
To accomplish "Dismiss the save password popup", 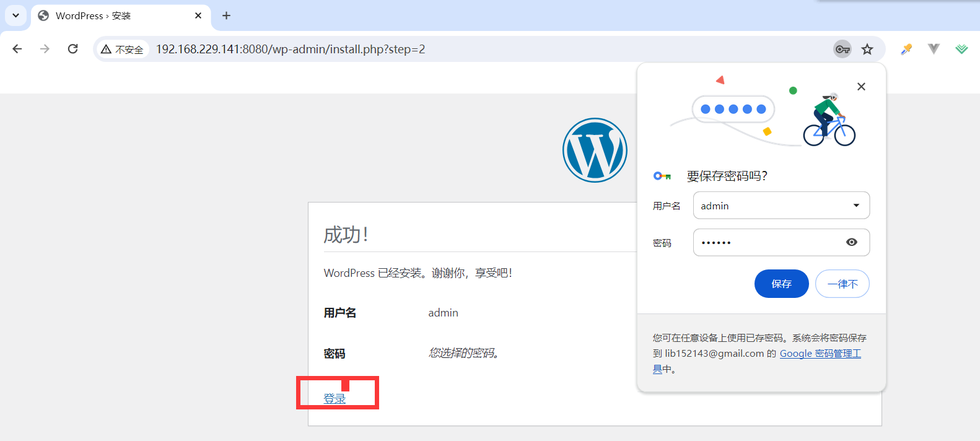I will 861,87.
